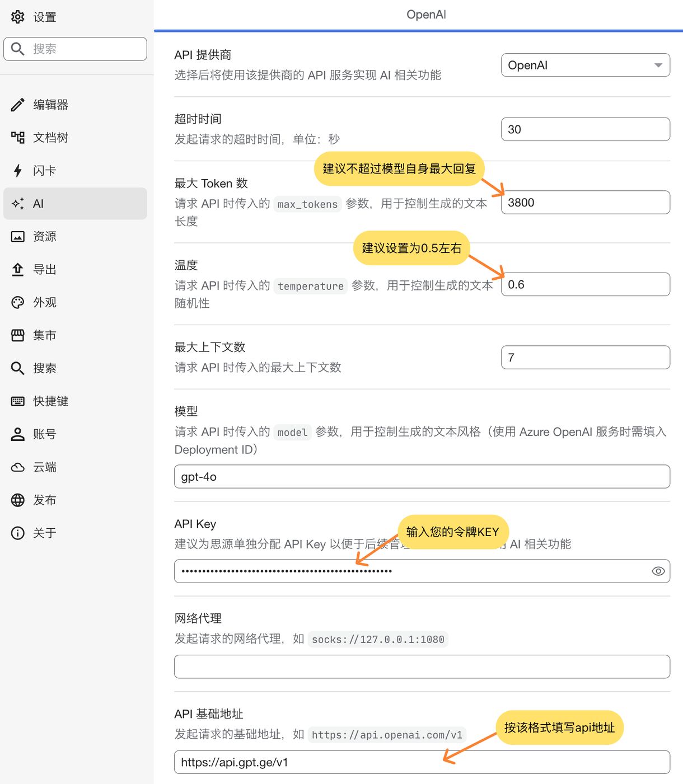Click the 'temperature' code snippet
Screen dimensions: 683x784
point(311,286)
